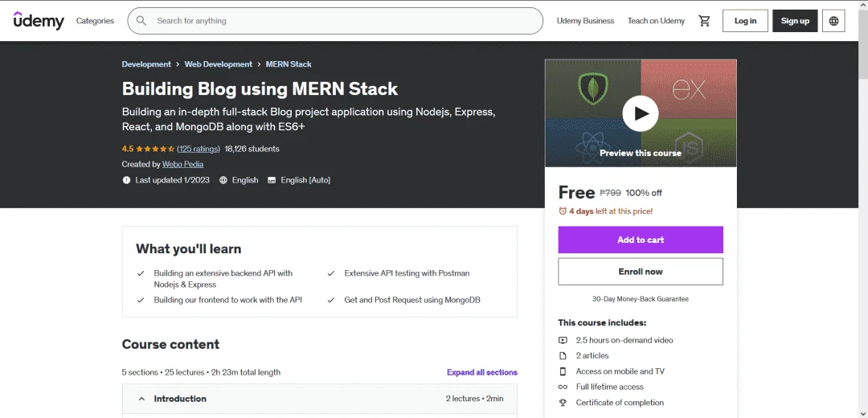Click the Add to cart button
Image resolution: width=868 pixels, height=418 pixels.
click(x=641, y=240)
